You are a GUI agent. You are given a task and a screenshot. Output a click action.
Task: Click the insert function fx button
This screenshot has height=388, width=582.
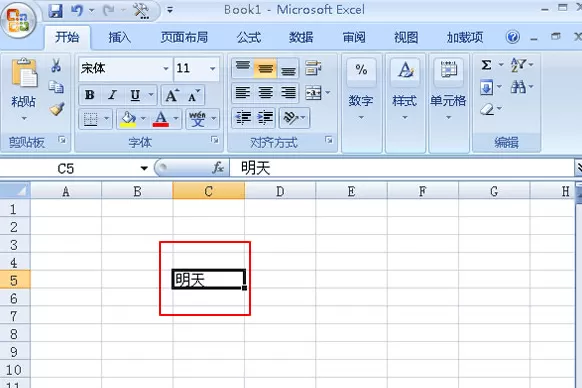point(218,168)
